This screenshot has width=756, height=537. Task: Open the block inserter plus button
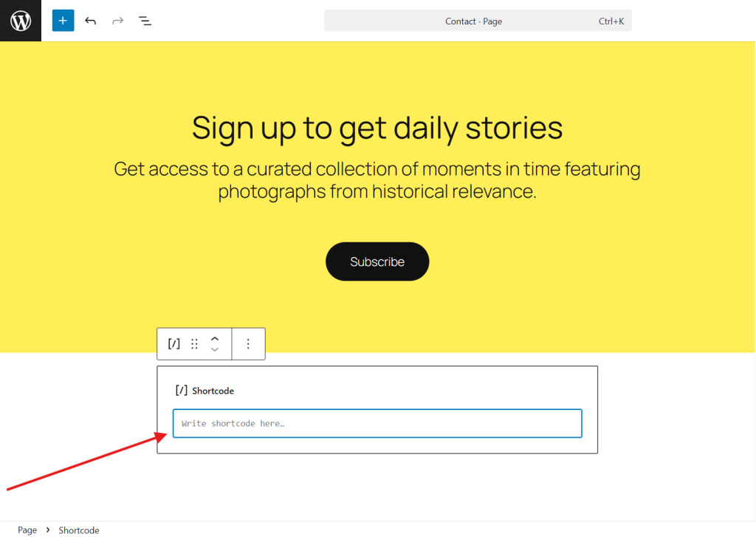(x=63, y=21)
